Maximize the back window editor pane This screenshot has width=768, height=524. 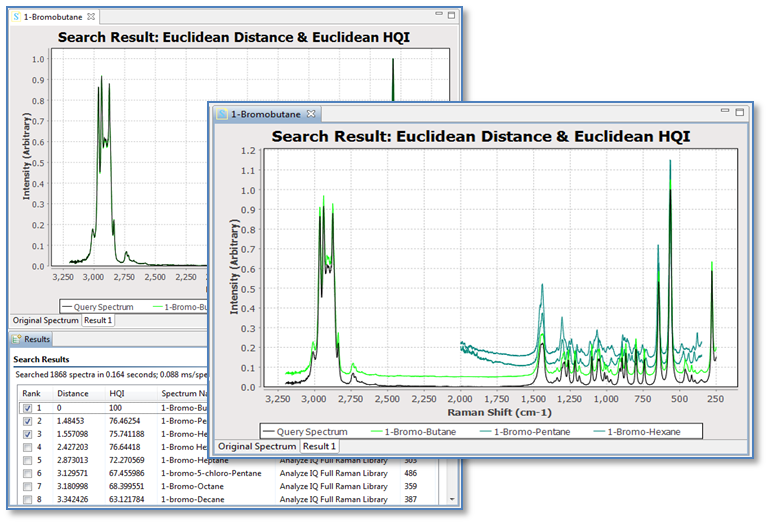click(452, 15)
